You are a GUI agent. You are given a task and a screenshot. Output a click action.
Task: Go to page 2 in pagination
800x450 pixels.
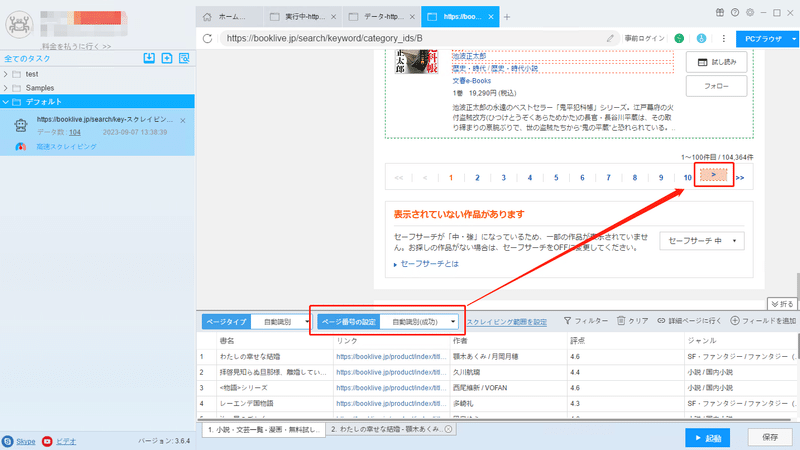(477, 178)
